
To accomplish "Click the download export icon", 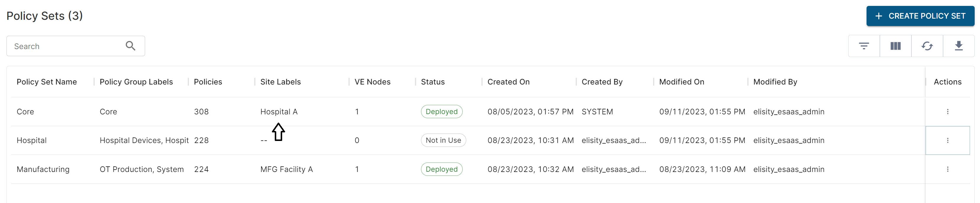I will 958,46.
